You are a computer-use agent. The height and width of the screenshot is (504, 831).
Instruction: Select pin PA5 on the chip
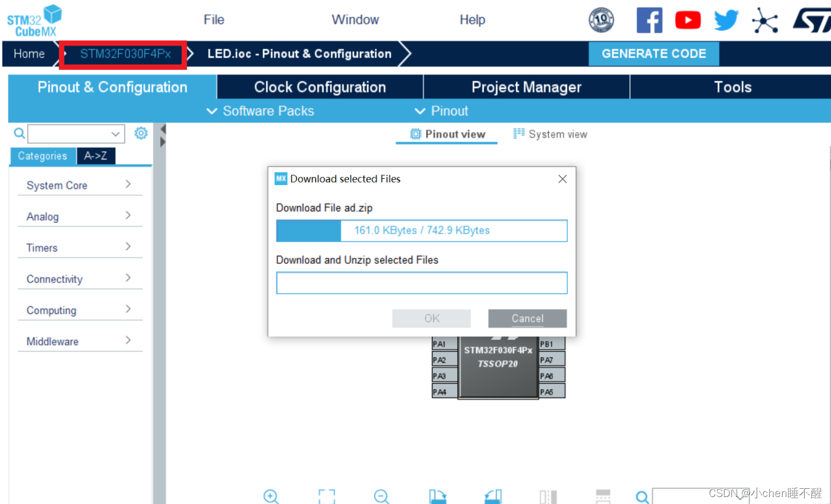pos(551,392)
